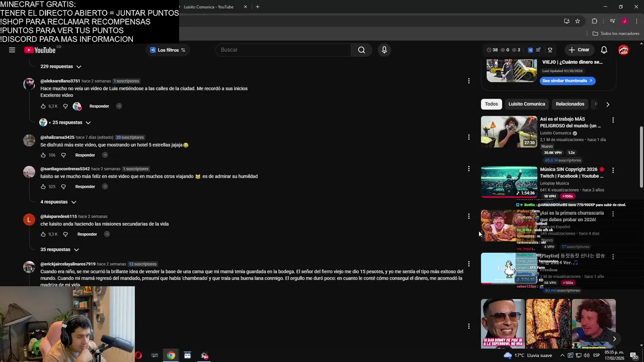Dislike the santiagocontreras5342 comment
The height and width of the screenshot is (362, 644).
click(x=63, y=187)
